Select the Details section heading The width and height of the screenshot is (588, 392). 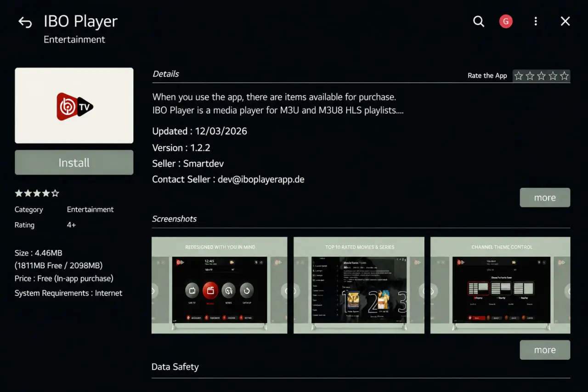pos(165,74)
